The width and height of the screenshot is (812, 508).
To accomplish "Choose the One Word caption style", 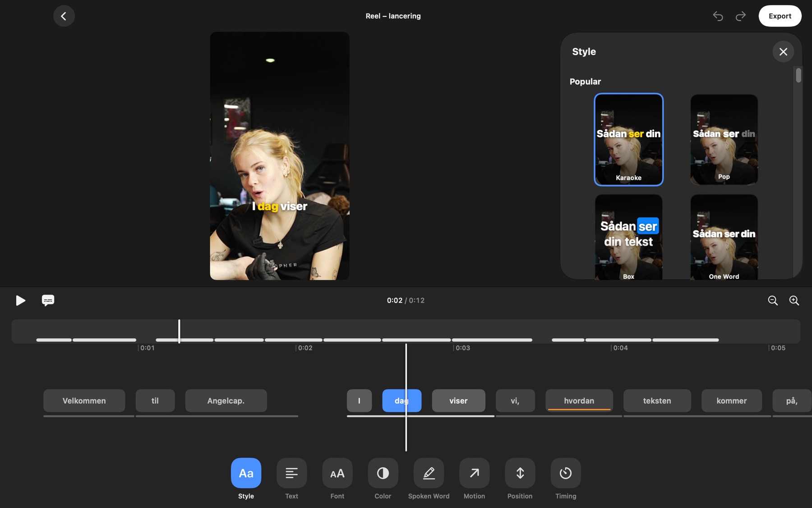I will pos(724,237).
